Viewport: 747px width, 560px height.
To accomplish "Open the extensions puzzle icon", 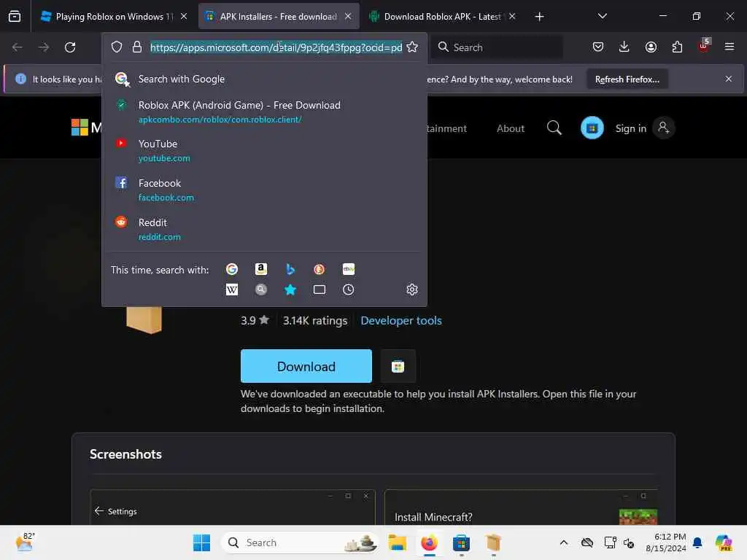I will [677, 47].
